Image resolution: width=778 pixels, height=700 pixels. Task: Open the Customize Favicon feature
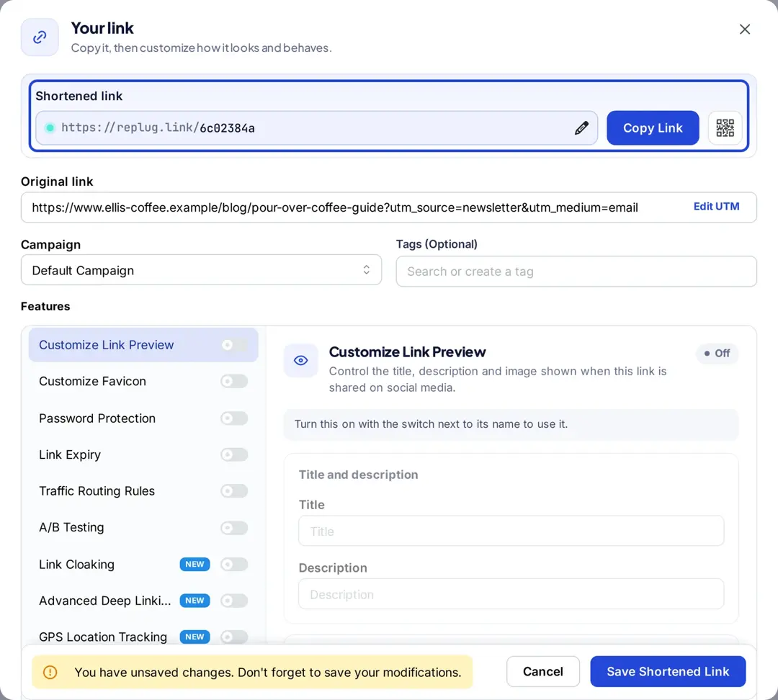[x=143, y=381]
